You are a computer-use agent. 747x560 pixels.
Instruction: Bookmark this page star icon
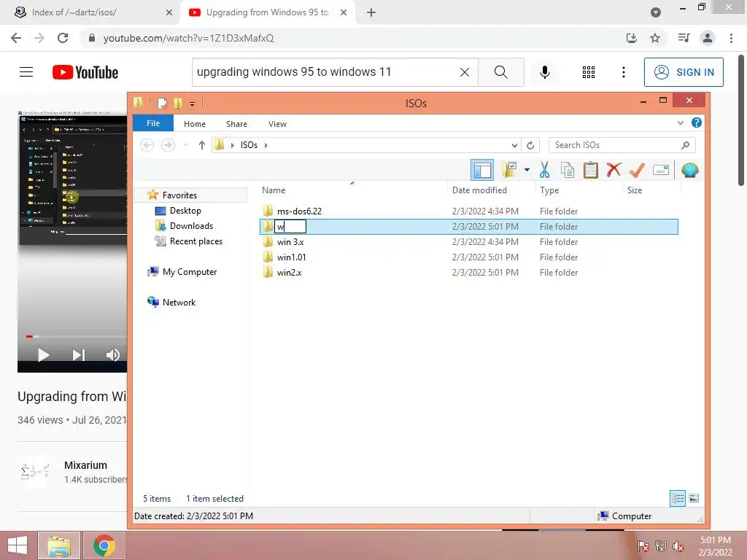click(655, 38)
